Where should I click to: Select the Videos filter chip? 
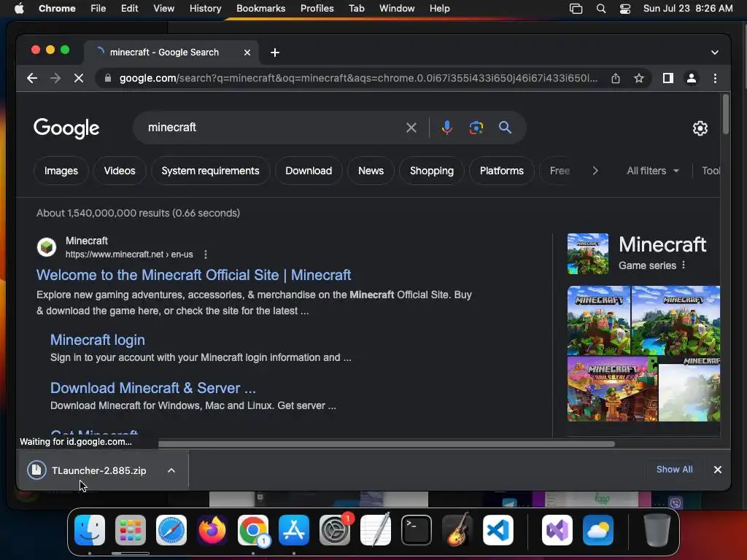pyautogui.click(x=120, y=171)
